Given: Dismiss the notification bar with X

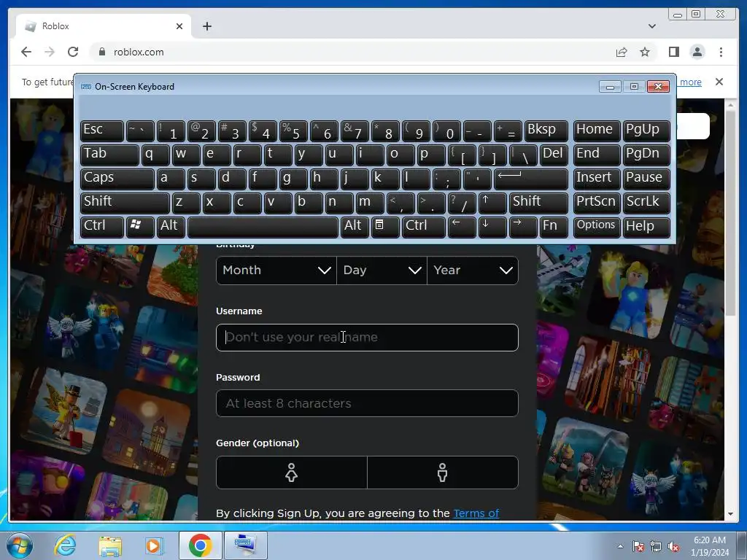Looking at the screenshot, I should pos(719,82).
